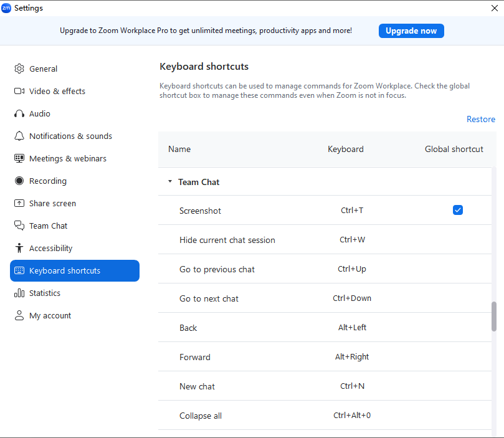Click the Notifications bell icon

(x=19, y=136)
